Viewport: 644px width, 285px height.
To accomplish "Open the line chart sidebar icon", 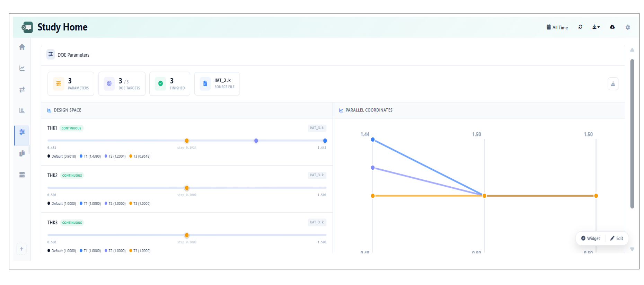I will (22, 68).
